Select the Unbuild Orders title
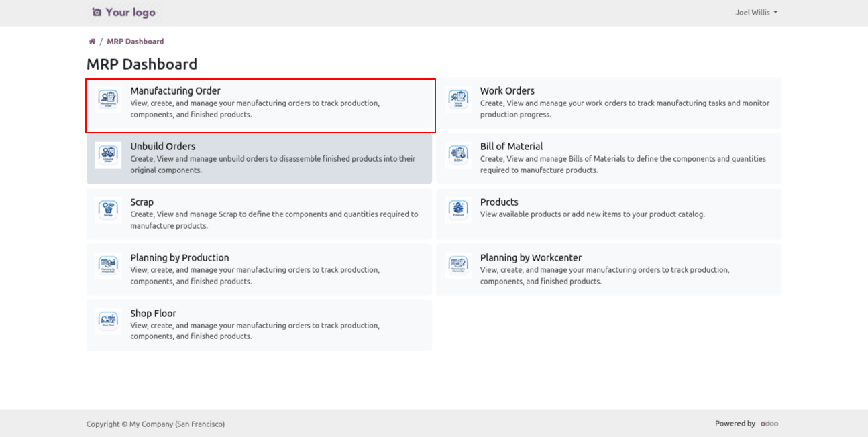The width and height of the screenshot is (868, 437). coord(162,147)
